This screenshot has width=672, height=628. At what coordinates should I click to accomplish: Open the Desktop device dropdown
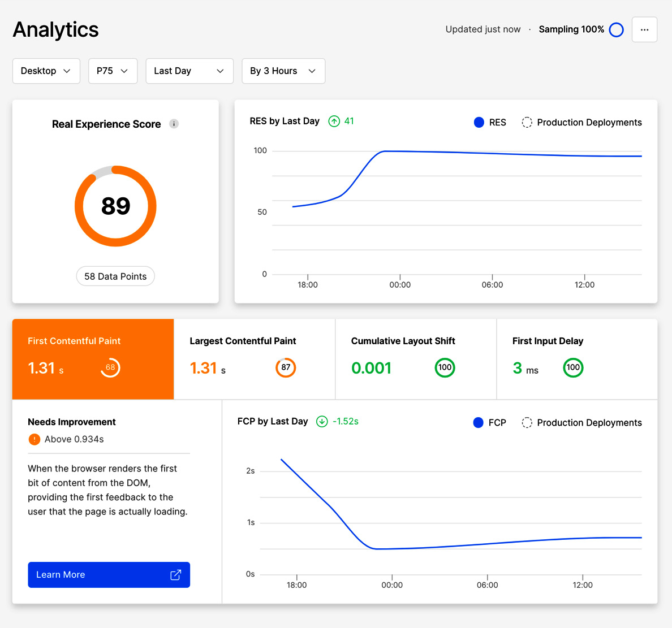coord(46,71)
